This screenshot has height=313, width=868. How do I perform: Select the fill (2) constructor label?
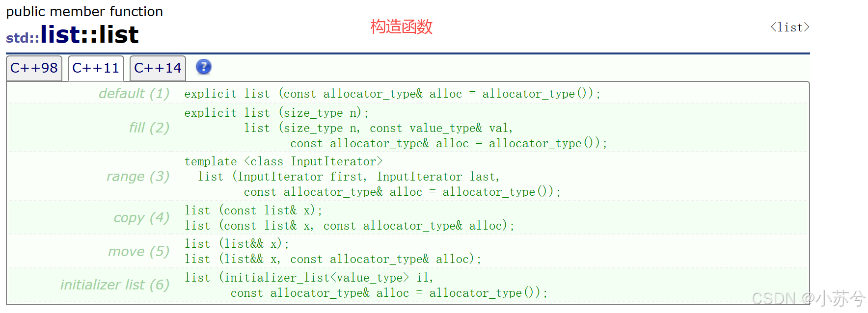pos(149,128)
